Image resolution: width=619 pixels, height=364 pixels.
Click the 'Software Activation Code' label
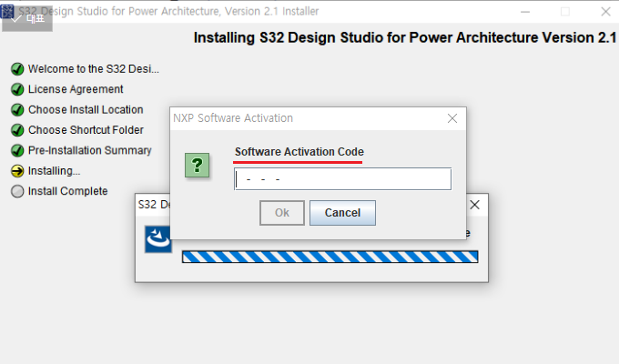(x=299, y=152)
